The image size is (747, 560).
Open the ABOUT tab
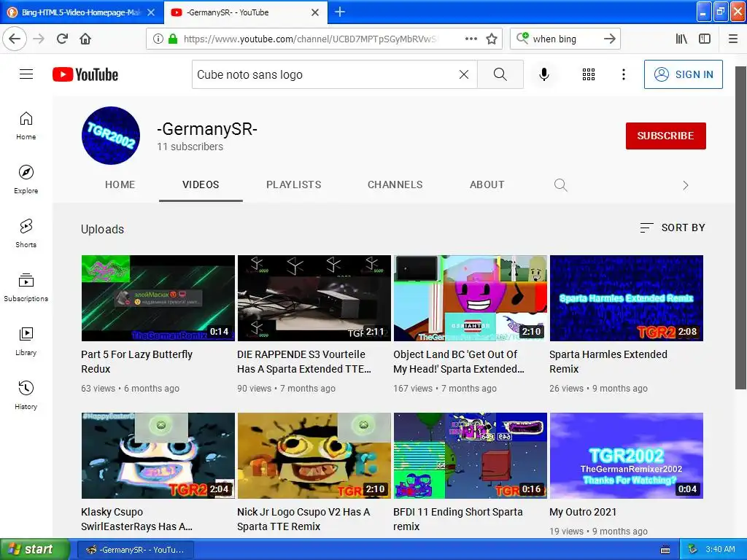click(487, 184)
